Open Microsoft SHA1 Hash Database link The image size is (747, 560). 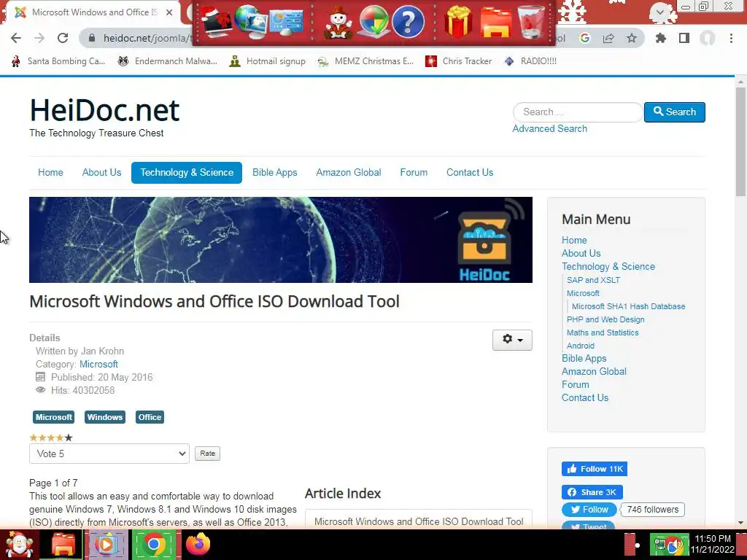628,306
